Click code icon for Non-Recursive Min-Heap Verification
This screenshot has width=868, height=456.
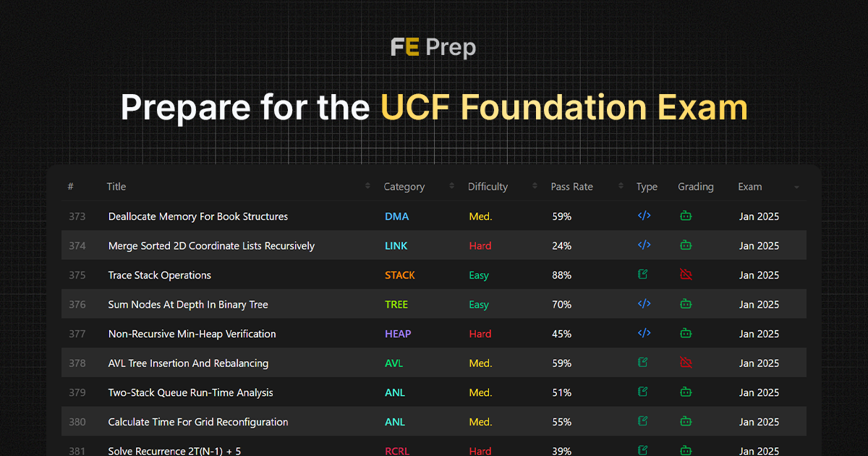pyautogui.click(x=644, y=334)
